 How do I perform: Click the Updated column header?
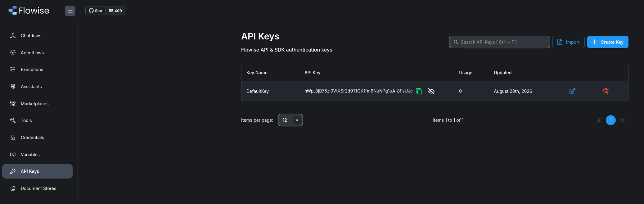tap(503, 73)
